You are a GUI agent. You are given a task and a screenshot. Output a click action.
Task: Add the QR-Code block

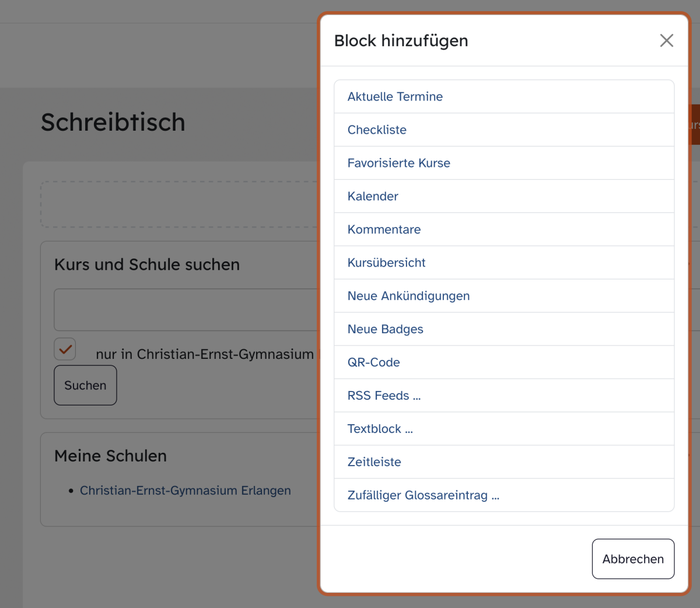(373, 363)
